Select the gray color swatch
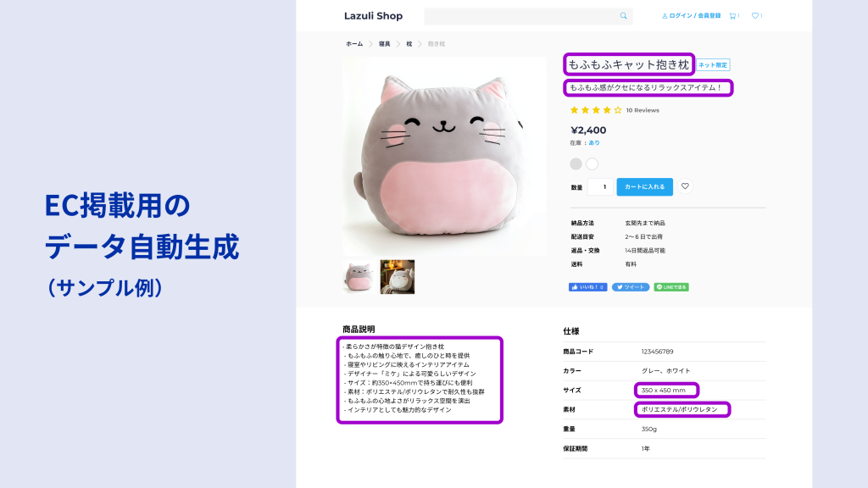 tap(576, 164)
